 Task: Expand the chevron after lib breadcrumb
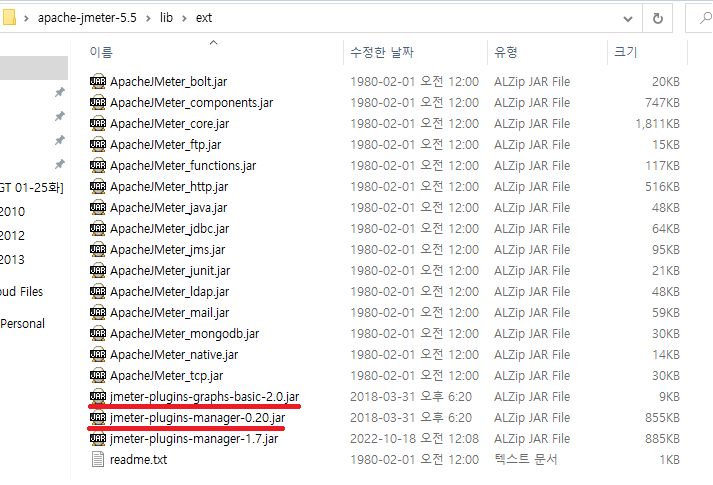click(184, 18)
